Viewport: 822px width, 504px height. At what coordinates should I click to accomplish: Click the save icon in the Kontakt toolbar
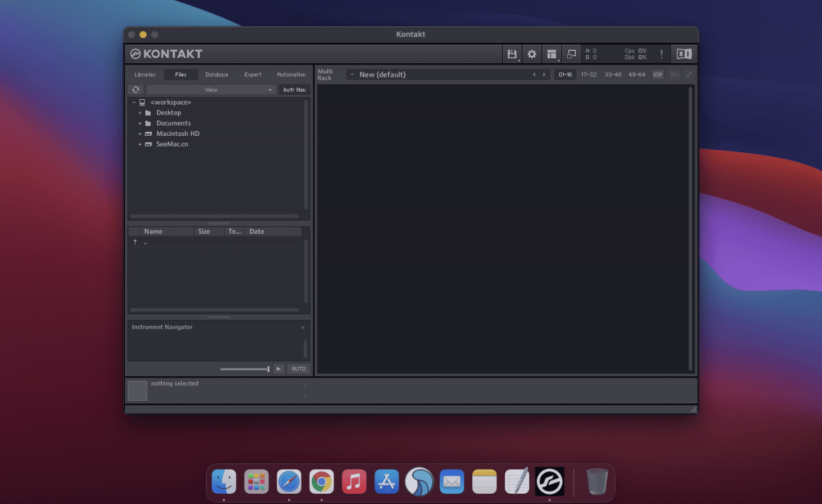pyautogui.click(x=512, y=54)
